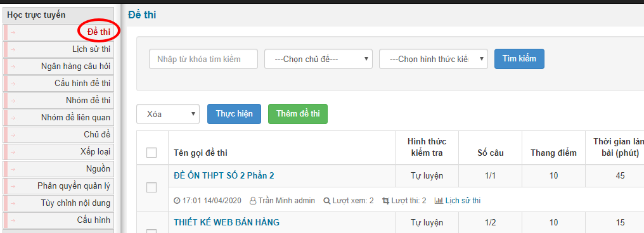The image size is (644, 233).
Task: Click the user icon before Trần Minh admin
Action: point(253,201)
